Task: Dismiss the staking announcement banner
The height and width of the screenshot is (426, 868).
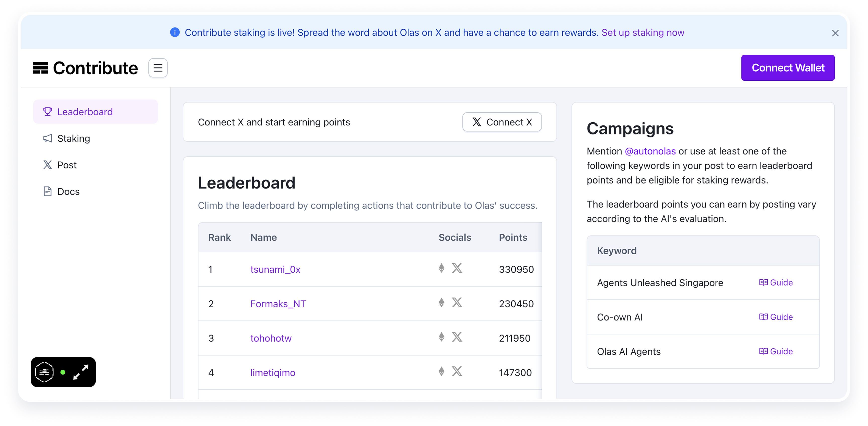Action: (835, 33)
